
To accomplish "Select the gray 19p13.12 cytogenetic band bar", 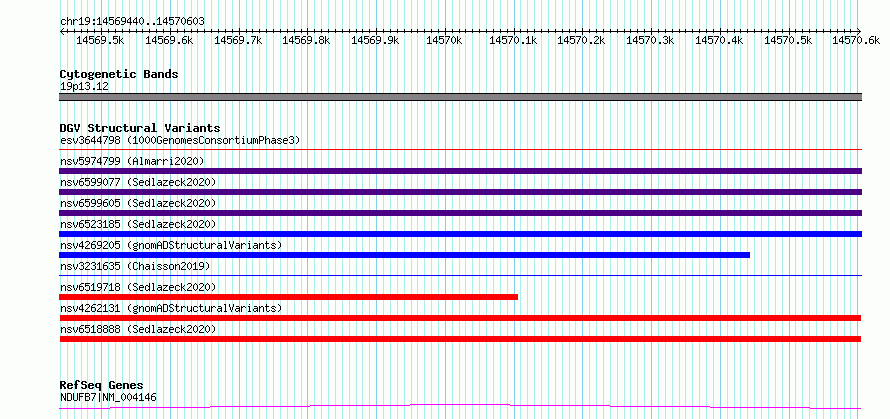I will click(x=460, y=97).
